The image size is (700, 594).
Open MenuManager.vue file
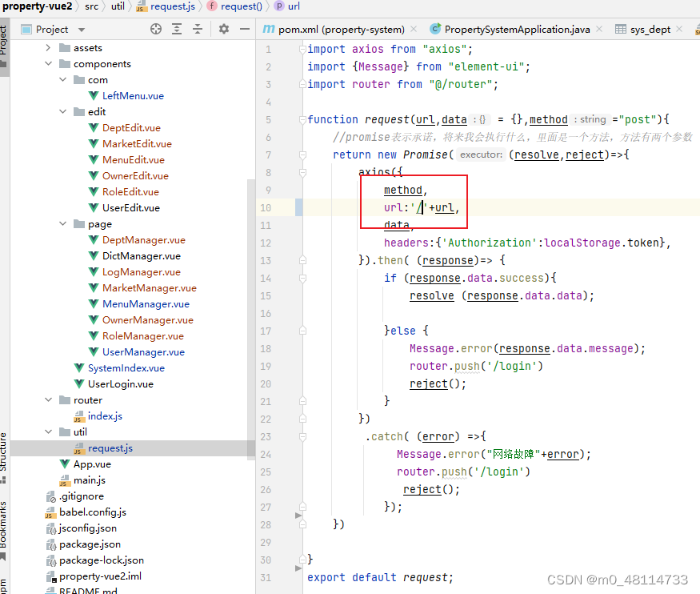coord(146,304)
